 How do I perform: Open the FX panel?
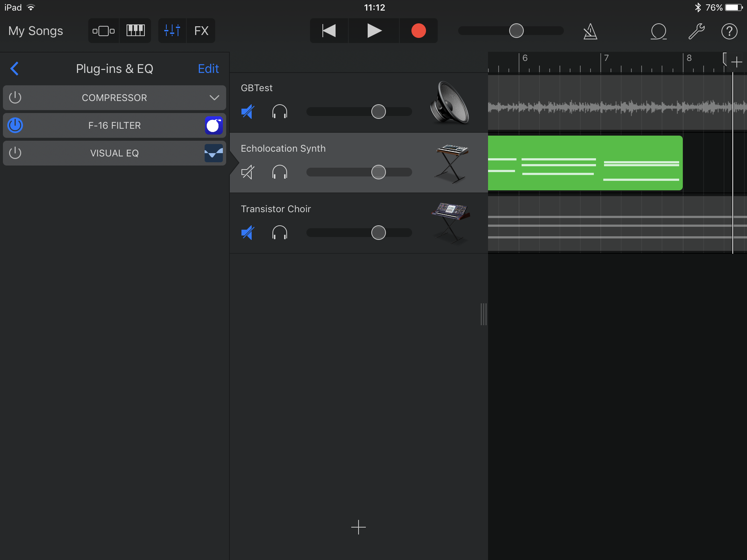tap(201, 31)
